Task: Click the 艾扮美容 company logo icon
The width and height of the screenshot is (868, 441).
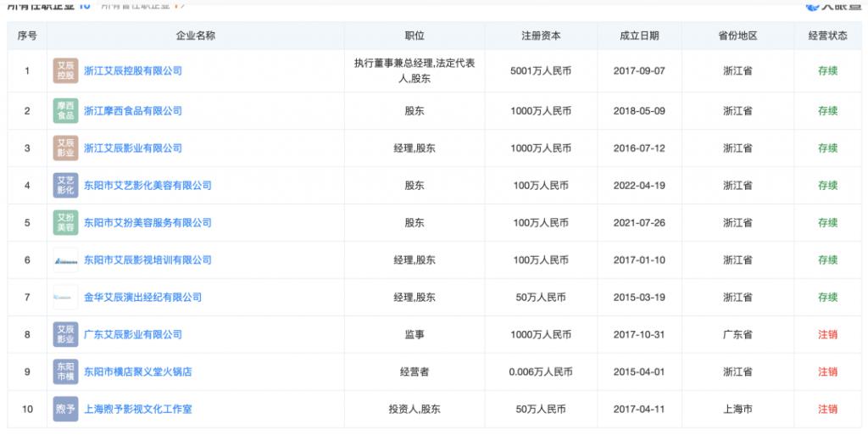Action: (65, 223)
